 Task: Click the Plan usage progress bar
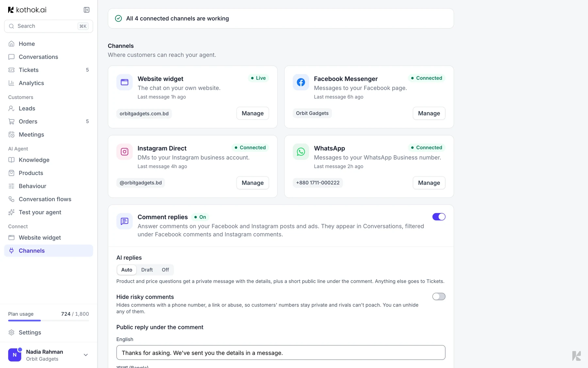pos(49,321)
